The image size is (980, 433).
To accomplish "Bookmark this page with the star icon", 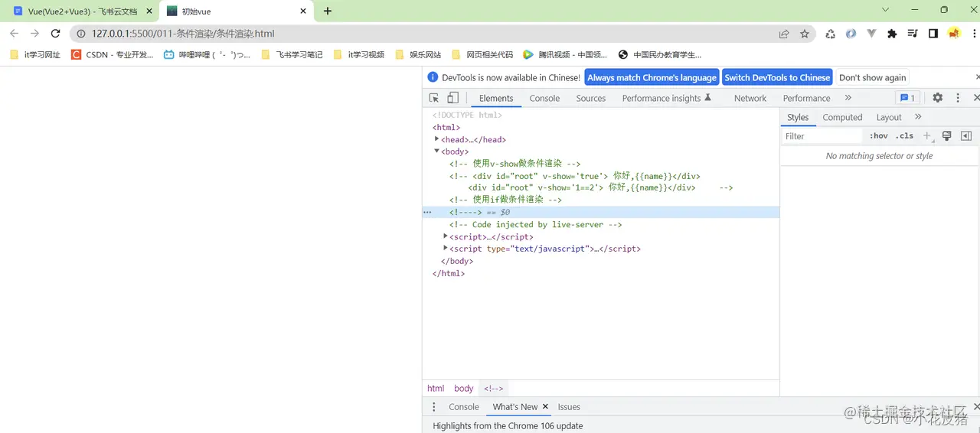I will point(805,34).
